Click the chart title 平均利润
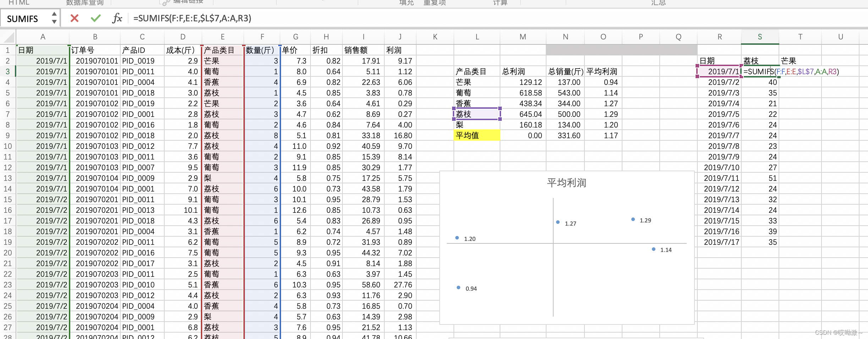Image resolution: width=868 pixels, height=339 pixels. 567,183
